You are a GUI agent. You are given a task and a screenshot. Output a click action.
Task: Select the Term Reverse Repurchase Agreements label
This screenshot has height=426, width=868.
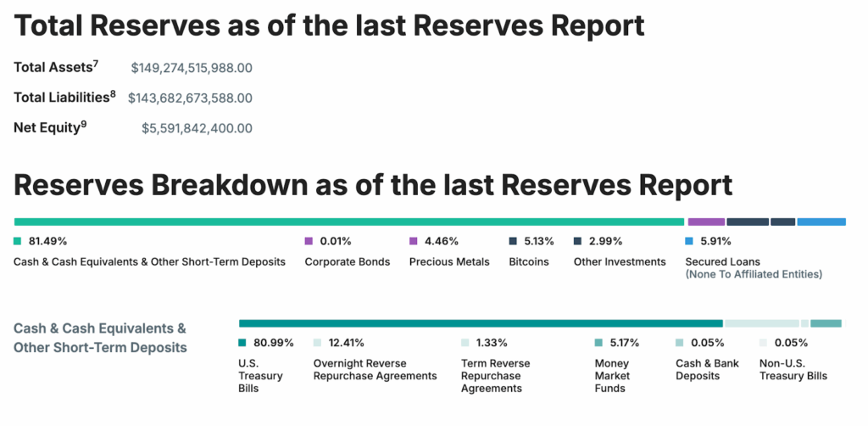pyautogui.click(x=495, y=375)
